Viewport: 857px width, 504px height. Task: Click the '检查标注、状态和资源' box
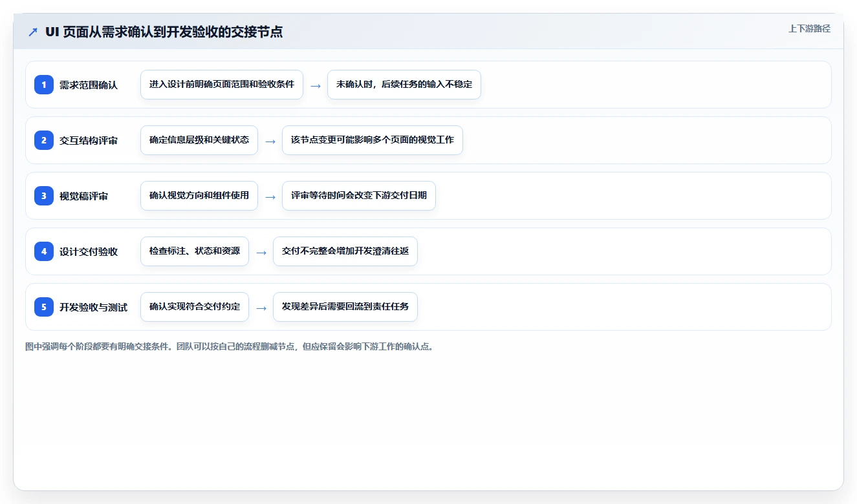tap(195, 251)
